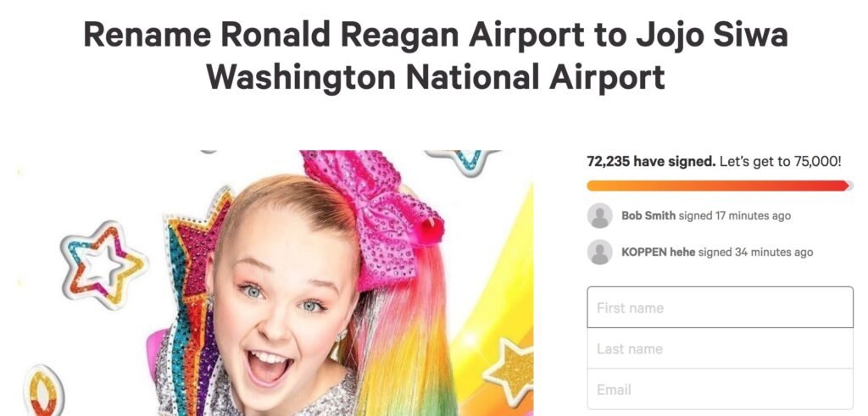Click the "72,235 have signed" count
The height and width of the screenshot is (416, 868).
[x=651, y=161]
